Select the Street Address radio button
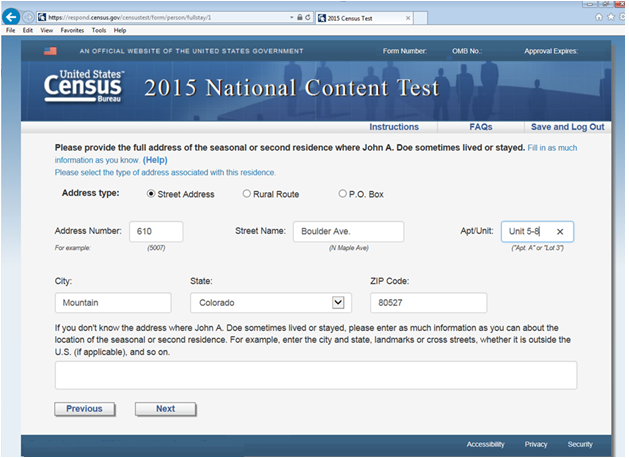This screenshot has width=629, height=458. pyautogui.click(x=151, y=194)
